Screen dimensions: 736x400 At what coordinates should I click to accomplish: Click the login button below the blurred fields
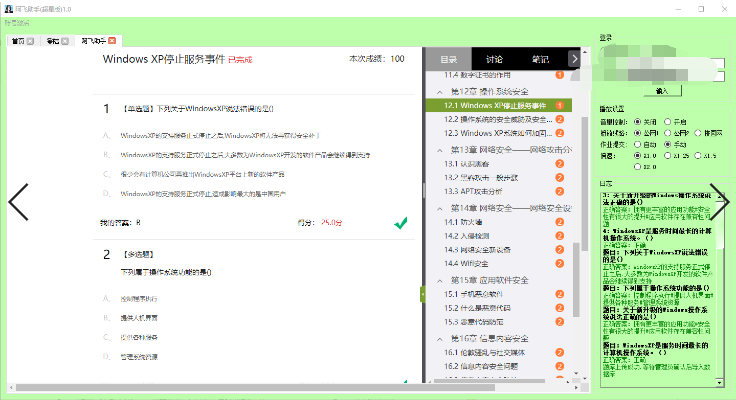click(x=662, y=91)
